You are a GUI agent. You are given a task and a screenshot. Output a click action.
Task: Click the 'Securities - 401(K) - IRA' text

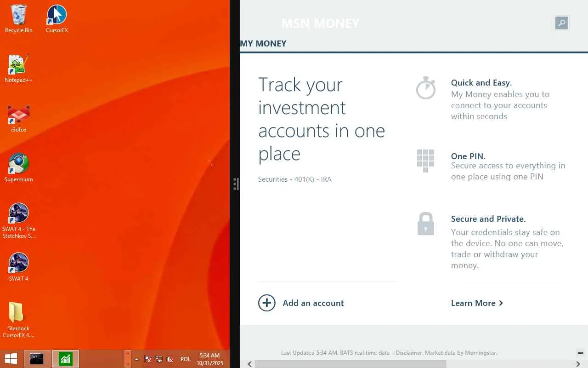point(295,179)
